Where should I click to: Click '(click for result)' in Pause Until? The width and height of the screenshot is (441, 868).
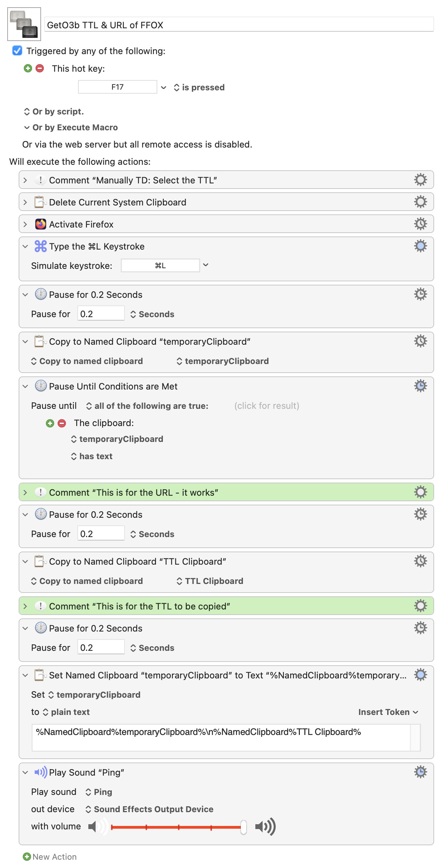[x=267, y=406]
